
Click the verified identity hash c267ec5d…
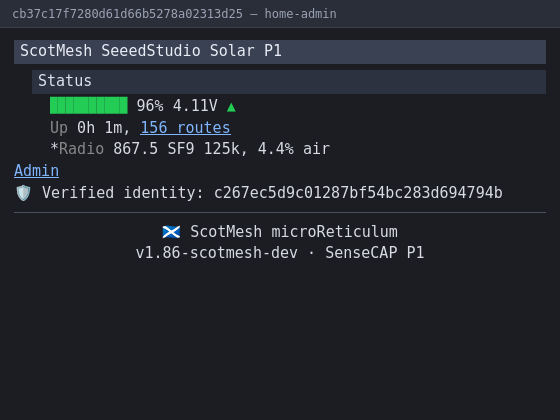358,193
